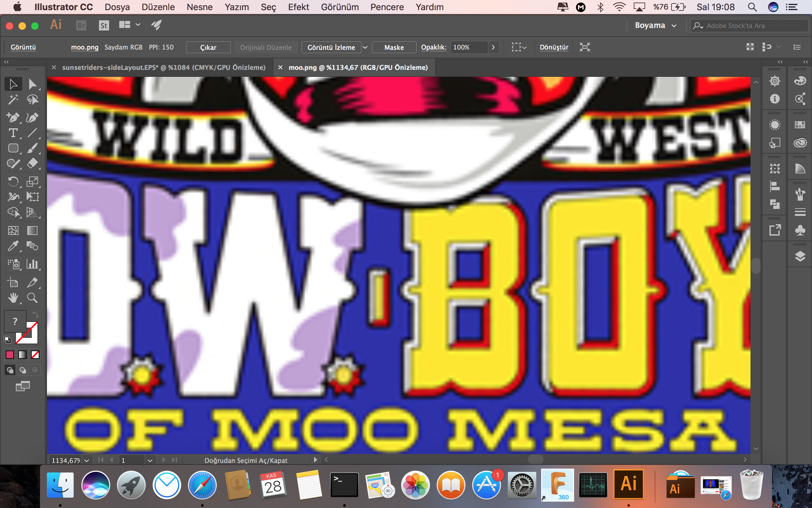The height and width of the screenshot is (508, 812).
Task: Open the Creative Cloud Libraries panel
Action: coord(800,143)
